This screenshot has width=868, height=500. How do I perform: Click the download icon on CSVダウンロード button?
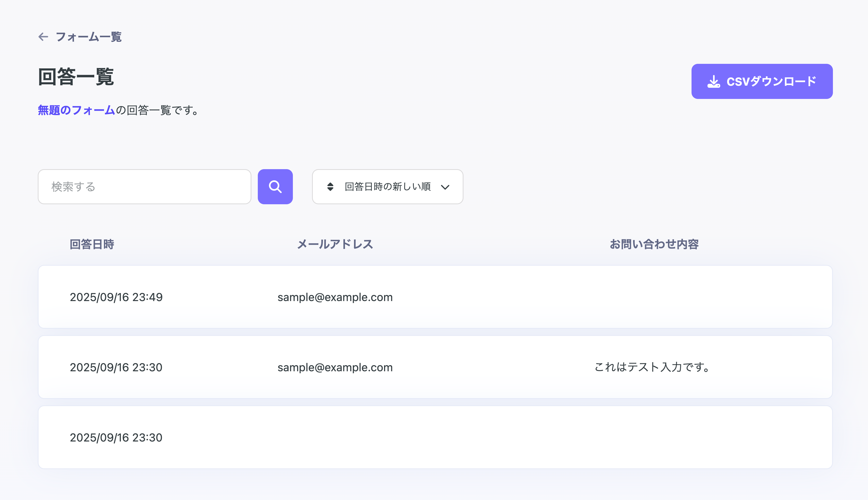[x=714, y=81]
